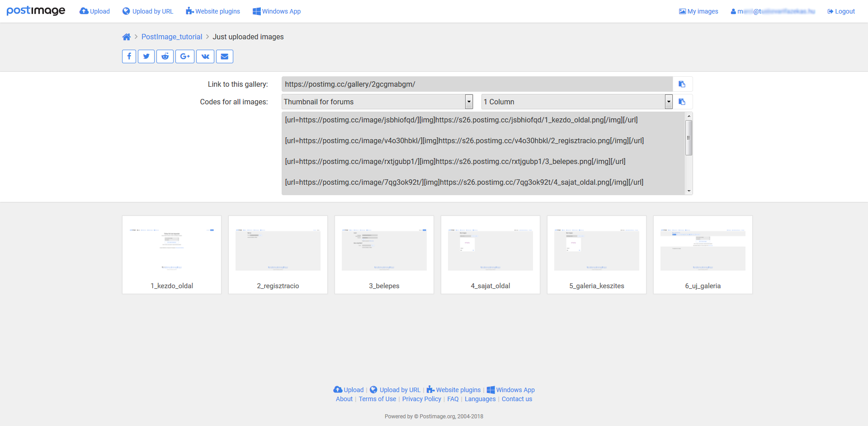Click the footer Upload link

tap(349, 390)
